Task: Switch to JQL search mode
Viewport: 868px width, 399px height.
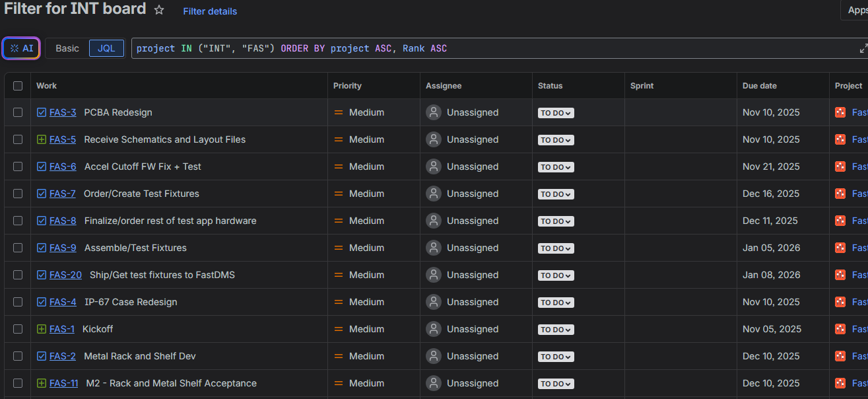Action: click(106, 48)
